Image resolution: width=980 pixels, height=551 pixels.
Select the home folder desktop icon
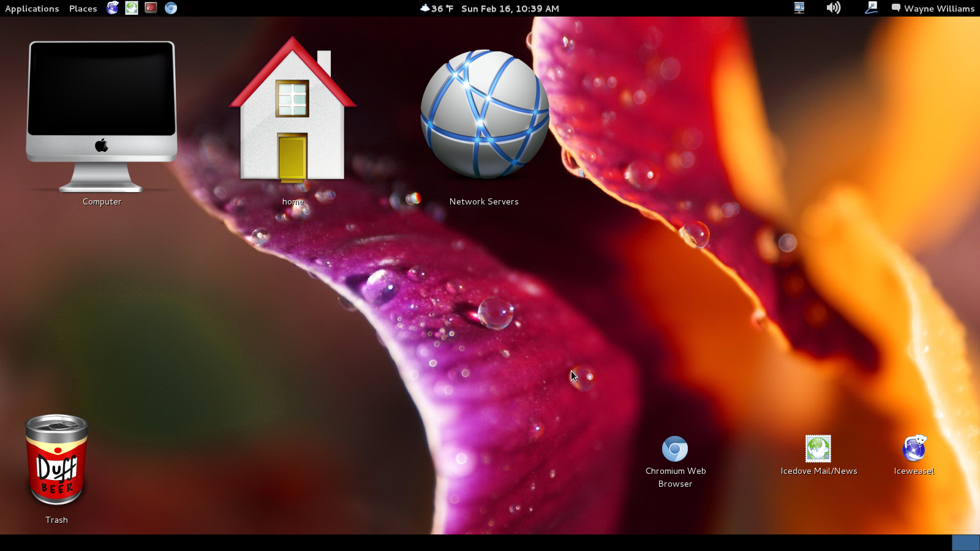point(293,110)
